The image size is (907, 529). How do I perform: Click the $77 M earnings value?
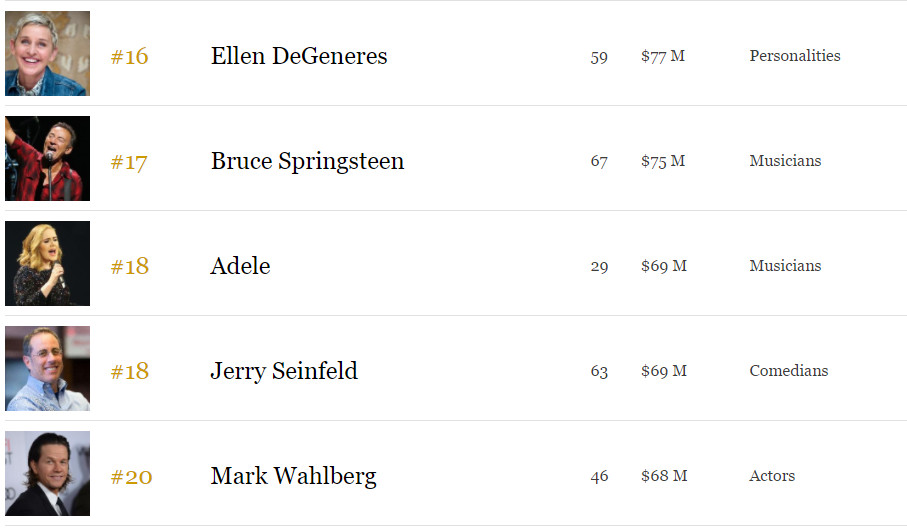point(663,56)
